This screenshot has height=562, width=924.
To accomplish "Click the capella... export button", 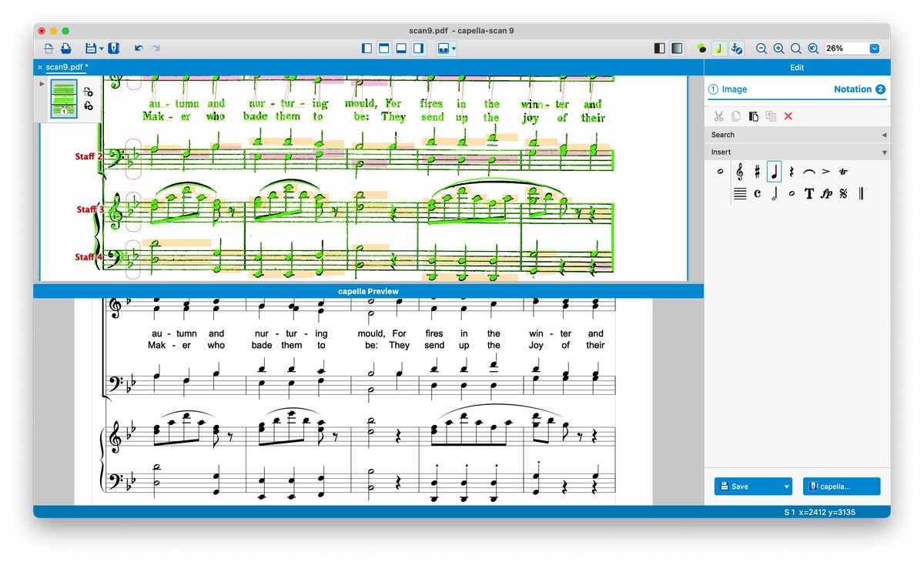I will (841, 487).
